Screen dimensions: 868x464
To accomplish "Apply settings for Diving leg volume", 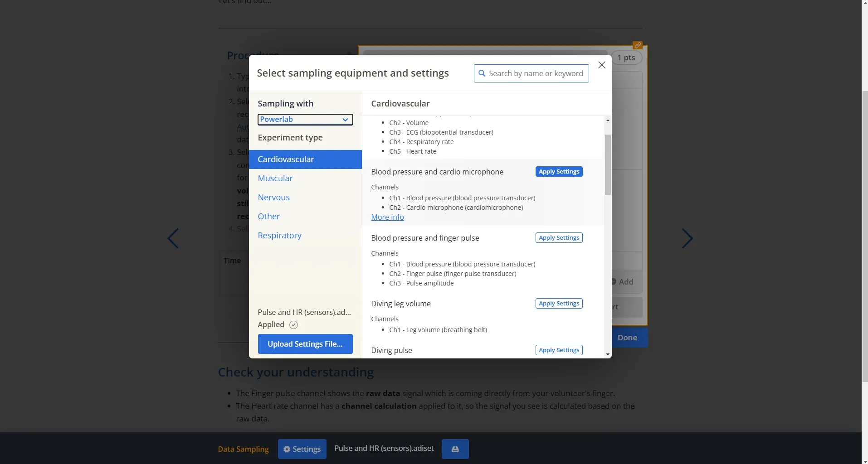I will [x=559, y=304].
